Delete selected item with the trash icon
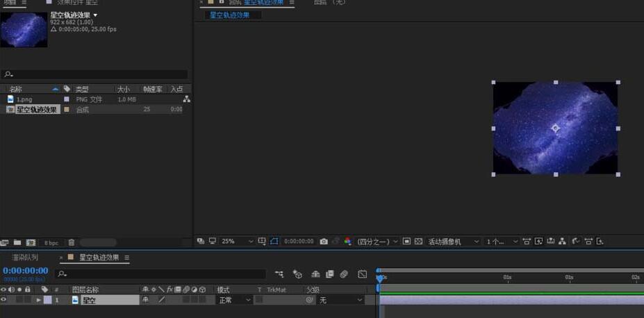The height and width of the screenshot is (318, 644). [x=71, y=242]
